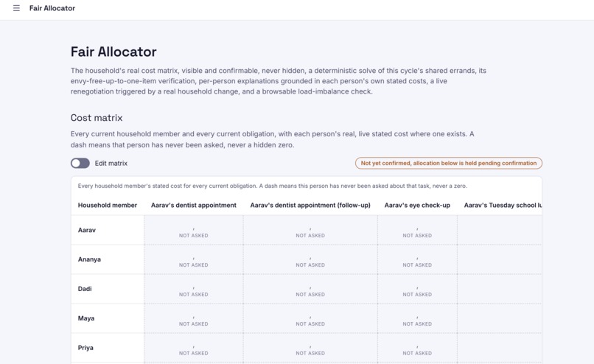The height and width of the screenshot is (364, 594).
Task: Open the hamburger menu icon
Action: click(x=16, y=8)
